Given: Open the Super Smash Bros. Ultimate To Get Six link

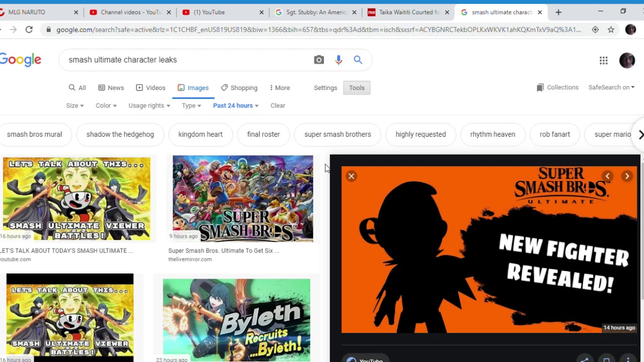Looking at the screenshot, I should pyautogui.click(x=223, y=250).
